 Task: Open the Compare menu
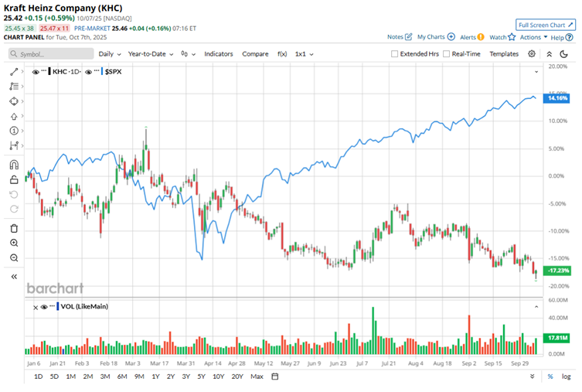tap(255, 54)
